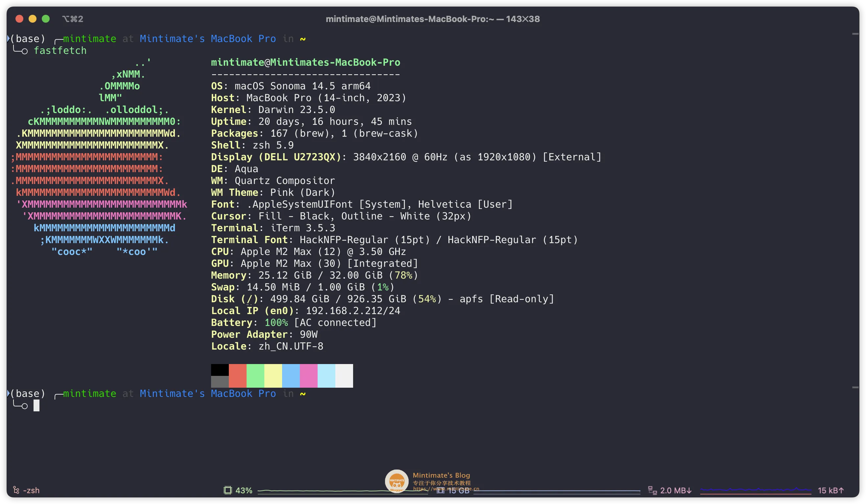
Task: Click the job tree icon beside -zsh
Action: coord(16,490)
